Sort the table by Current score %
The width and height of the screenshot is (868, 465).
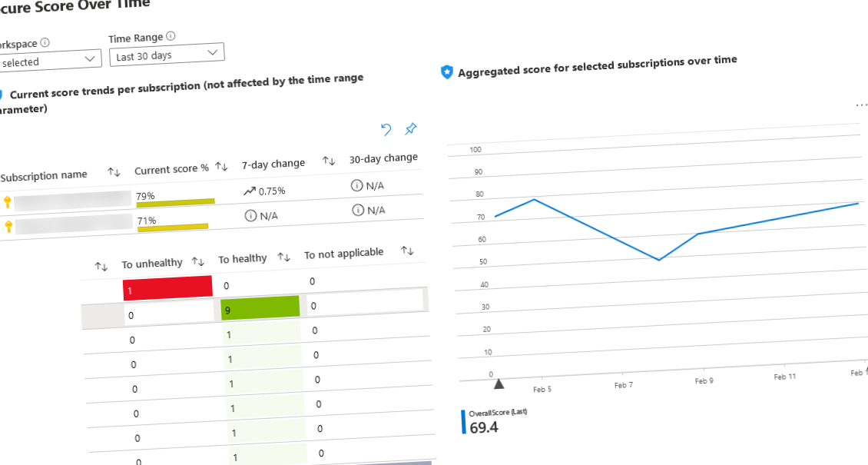[x=222, y=167]
